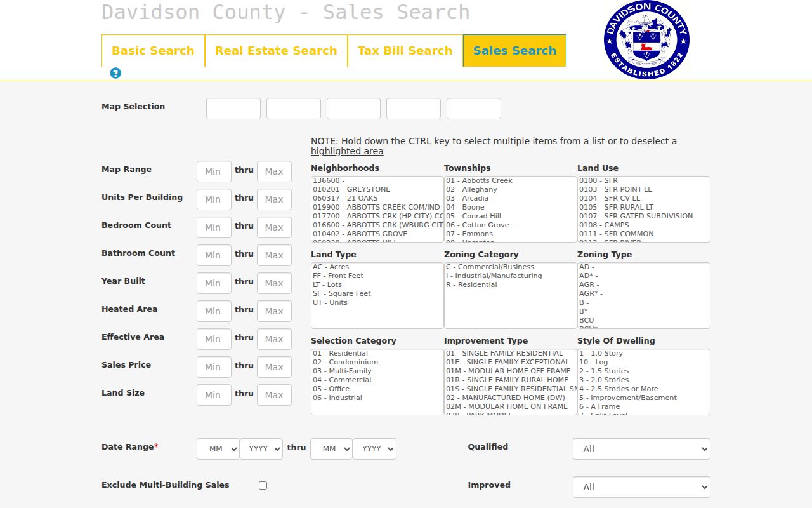Click the Land Size Min field
Viewport: 812px width, 508px height.
214,395
